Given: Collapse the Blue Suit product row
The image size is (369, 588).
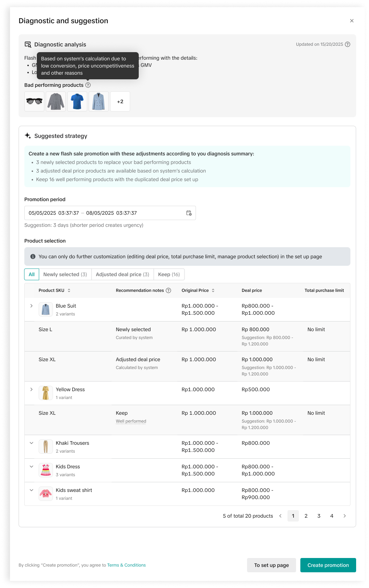Looking at the screenshot, I should click(31, 306).
